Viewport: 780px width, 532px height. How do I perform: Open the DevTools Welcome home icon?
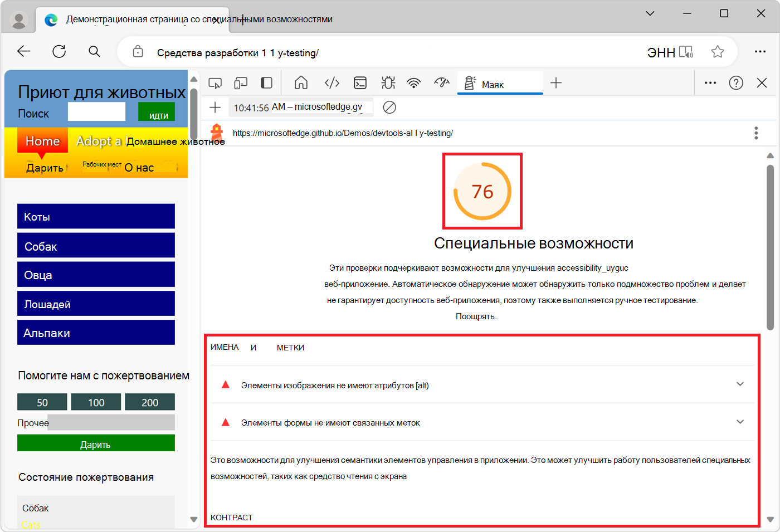coord(301,82)
